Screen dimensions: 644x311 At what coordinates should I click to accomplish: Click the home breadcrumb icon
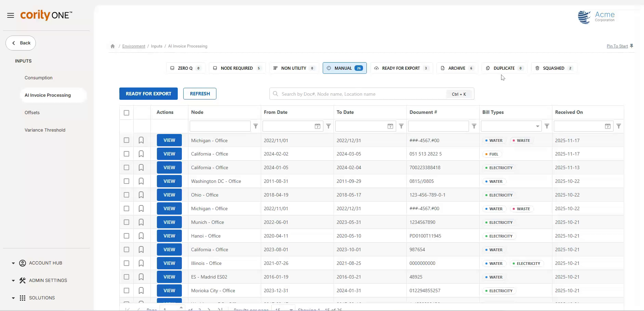112,46
